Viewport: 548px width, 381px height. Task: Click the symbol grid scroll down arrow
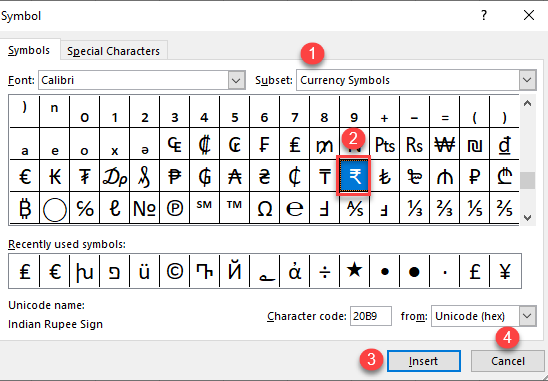tap(528, 217)
